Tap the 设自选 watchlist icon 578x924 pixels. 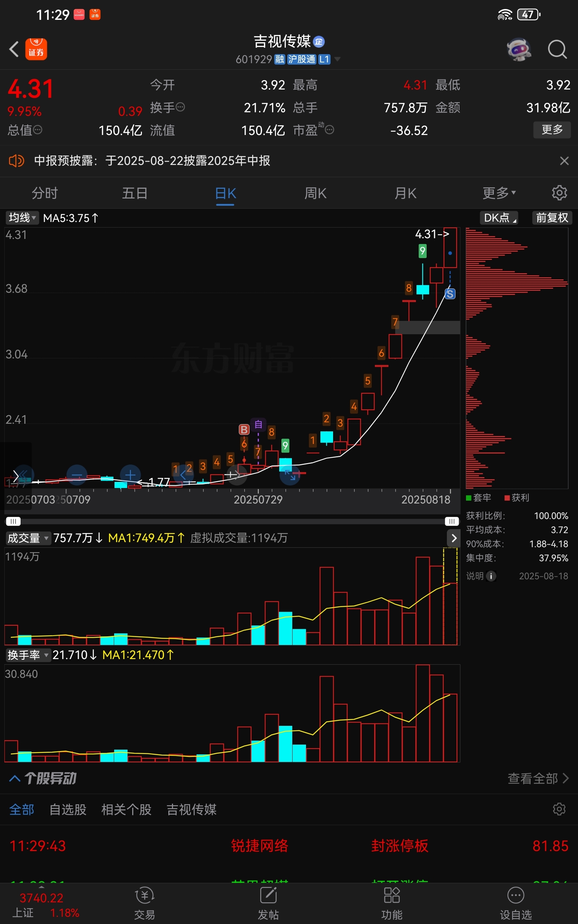coord(516,903)
